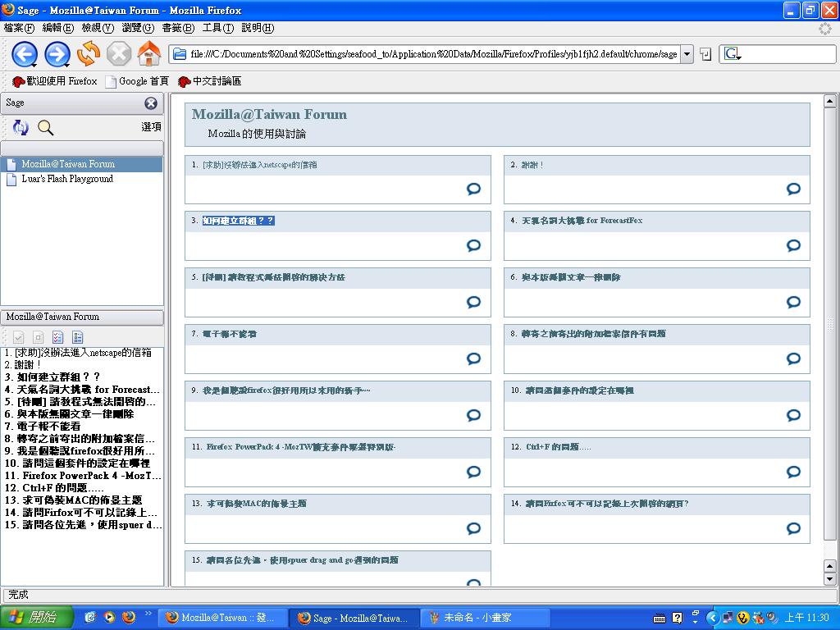Open the 瀏覽(G) menu

(138, 28)
